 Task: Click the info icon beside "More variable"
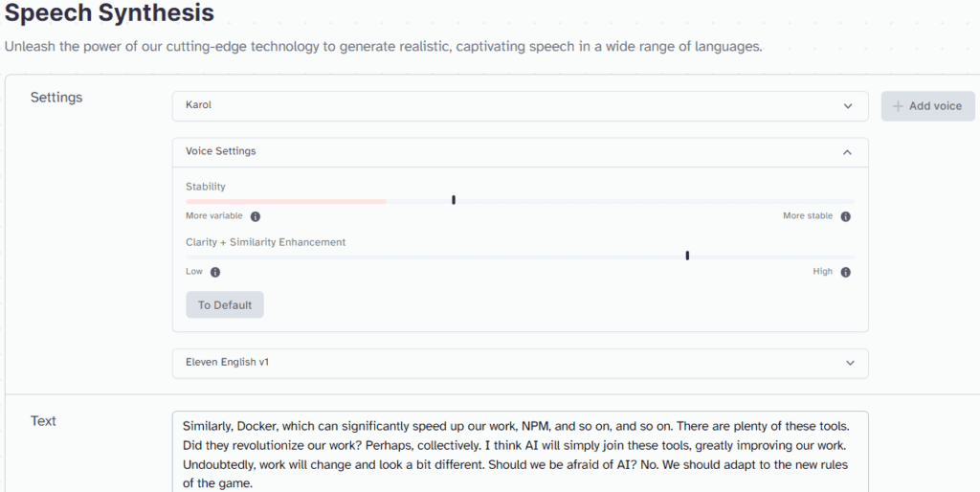point(256,216)
